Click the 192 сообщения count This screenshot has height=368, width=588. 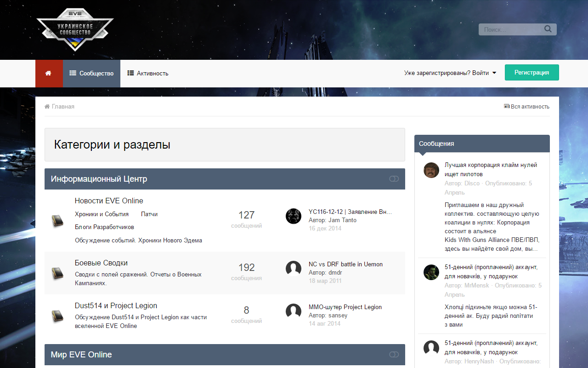tap(247, 272)
